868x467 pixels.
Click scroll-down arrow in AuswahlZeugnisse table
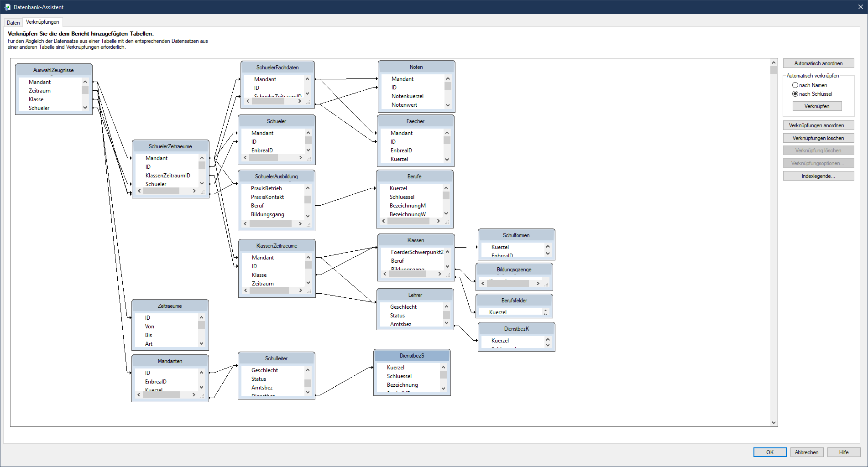[85, 108]
